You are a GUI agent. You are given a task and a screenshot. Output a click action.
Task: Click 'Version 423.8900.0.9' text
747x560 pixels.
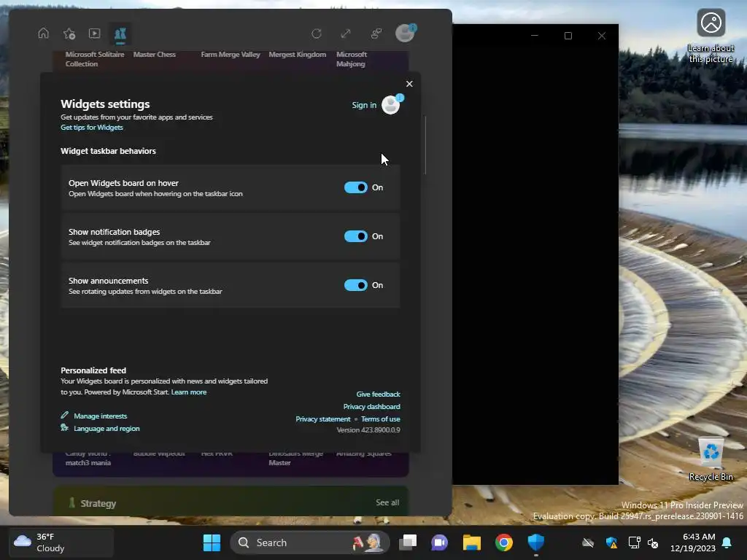pos(368,430)
